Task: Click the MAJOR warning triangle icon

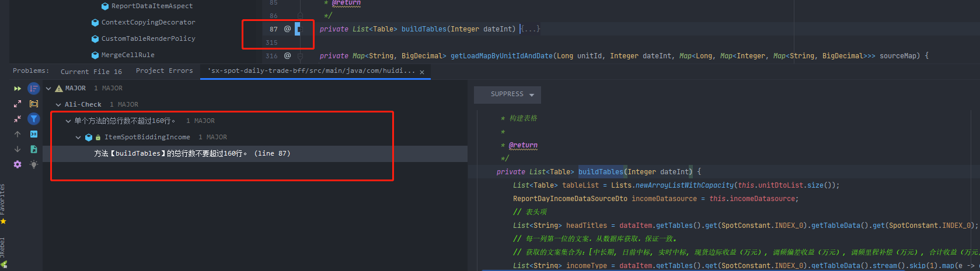Action: click(x=59, y=89)
